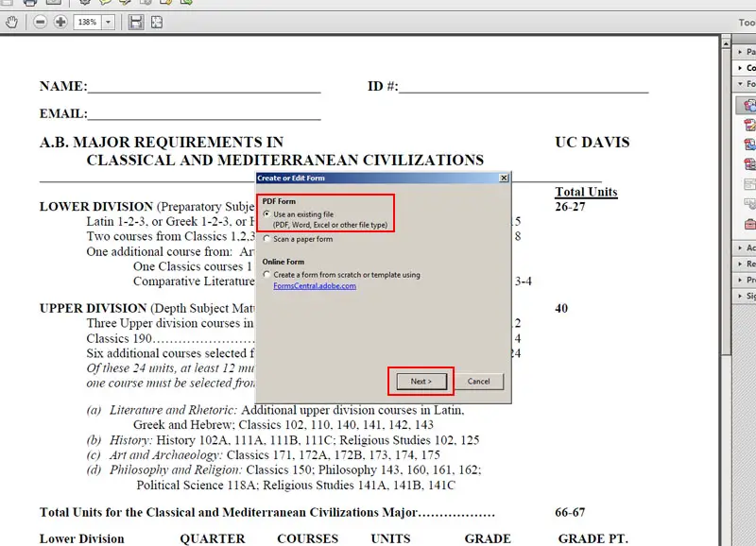Click the 'QUARTER' column header

pyautogui.click(x=213, y=538)
